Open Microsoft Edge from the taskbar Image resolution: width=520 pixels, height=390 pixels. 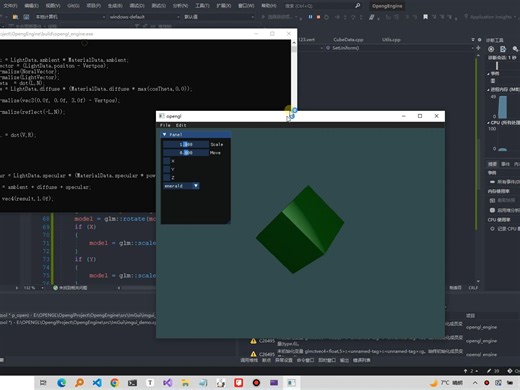pos(61,383)
